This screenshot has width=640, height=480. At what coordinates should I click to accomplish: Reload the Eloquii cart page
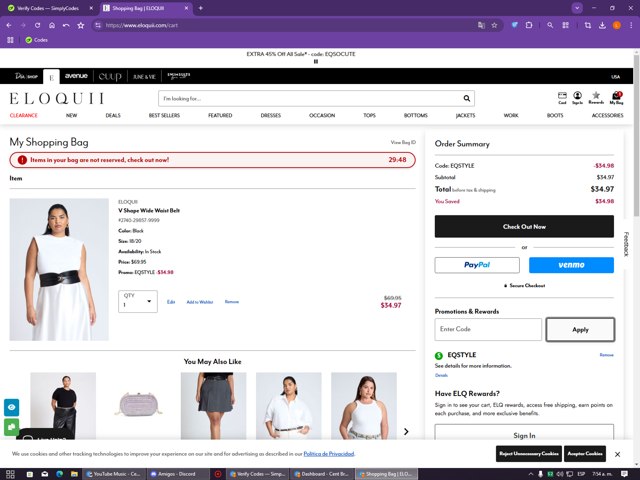pyautogui.click(x=37, y=25)
